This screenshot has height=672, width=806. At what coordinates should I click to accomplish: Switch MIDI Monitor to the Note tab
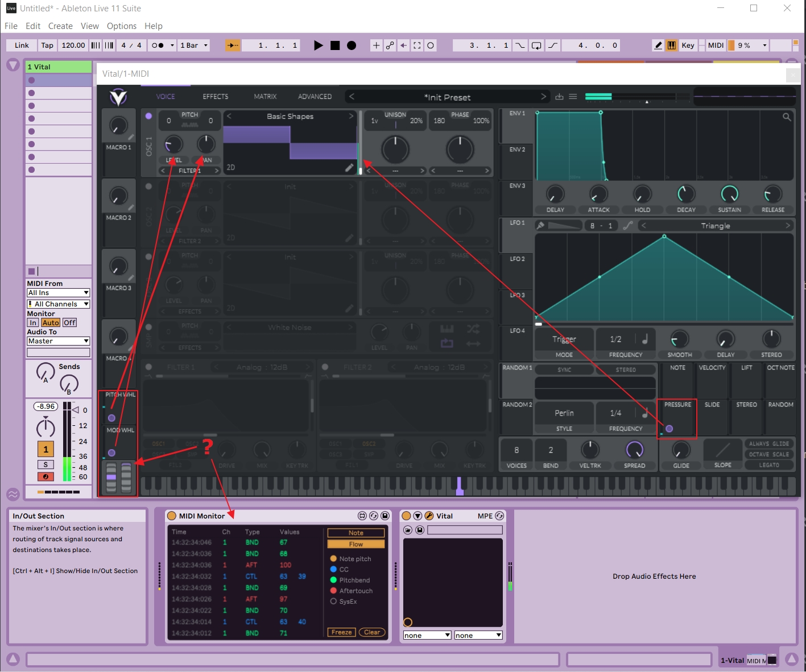point(356,533)
